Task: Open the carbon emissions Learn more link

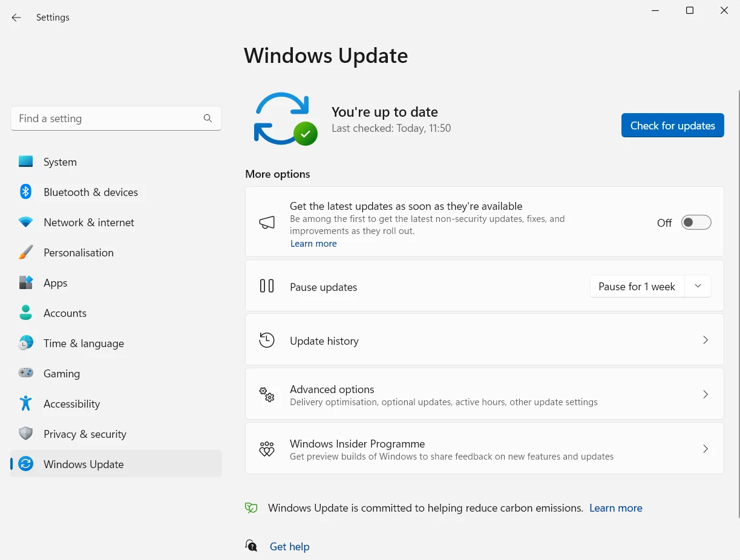Action: click(x=615, y=507)
